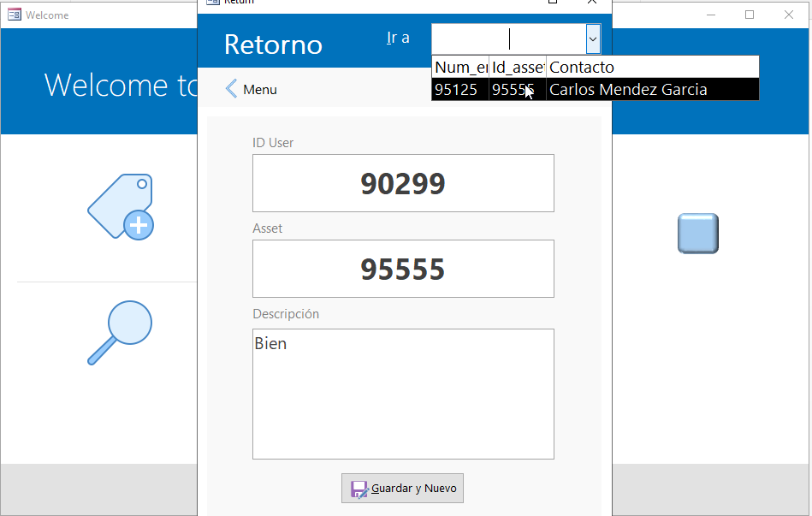The image size is (812, 516).
Task: Click the add tag icon in Welcome window
Action: 121,207
